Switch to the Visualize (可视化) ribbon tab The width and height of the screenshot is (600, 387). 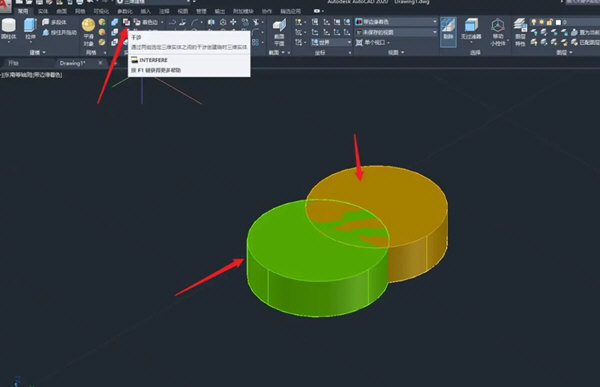pyautogui.click(x=101, y=11)
